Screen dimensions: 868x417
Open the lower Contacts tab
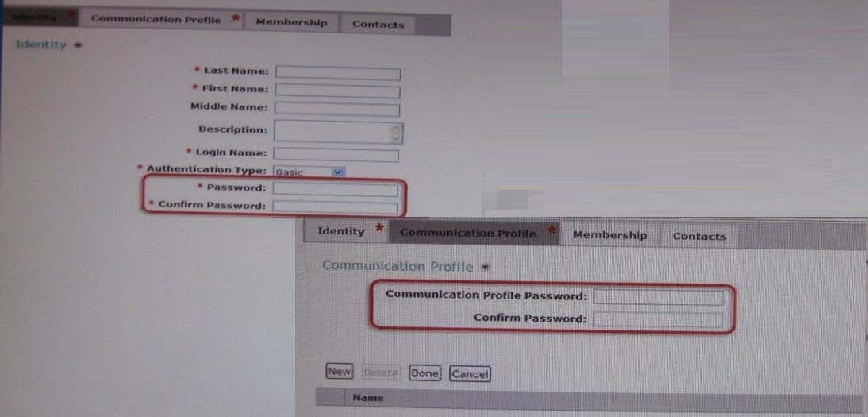click(699, 236)
